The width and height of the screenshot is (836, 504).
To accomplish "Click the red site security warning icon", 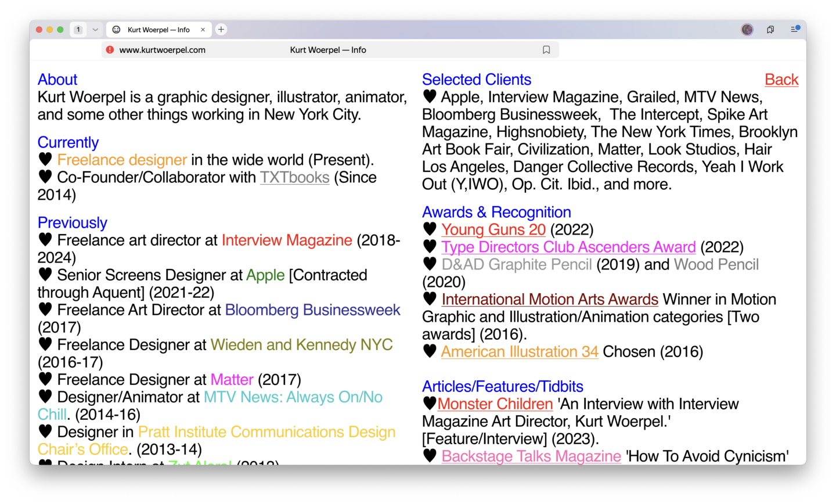I will (110, 50).
